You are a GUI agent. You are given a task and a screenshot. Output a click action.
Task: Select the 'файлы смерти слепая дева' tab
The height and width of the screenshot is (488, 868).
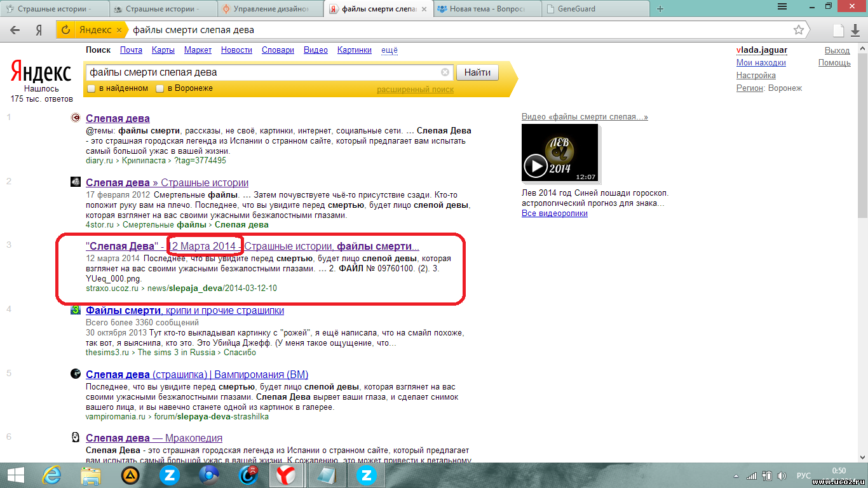tap(378, 9)
